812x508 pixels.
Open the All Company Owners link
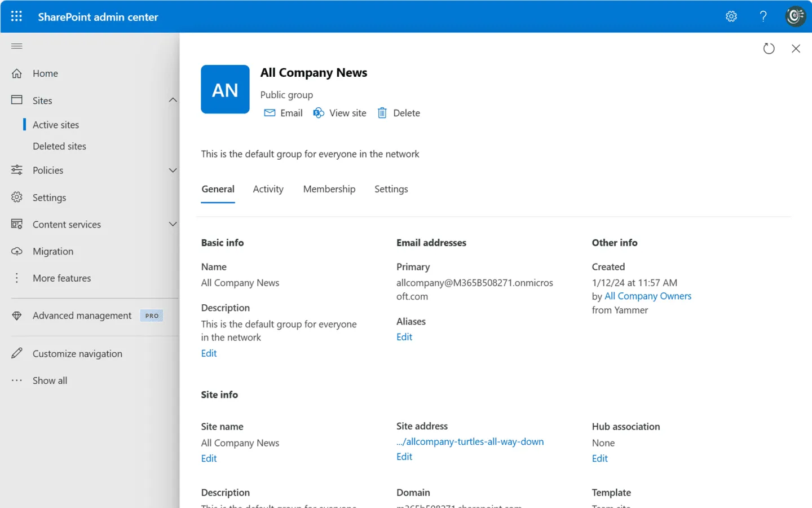(x=648, y=296)
